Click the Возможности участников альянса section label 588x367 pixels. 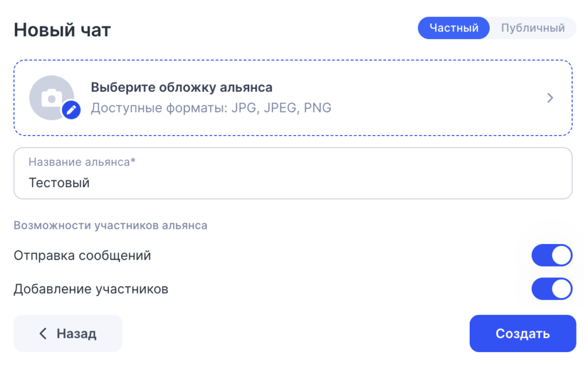click(x=110, y=225)
